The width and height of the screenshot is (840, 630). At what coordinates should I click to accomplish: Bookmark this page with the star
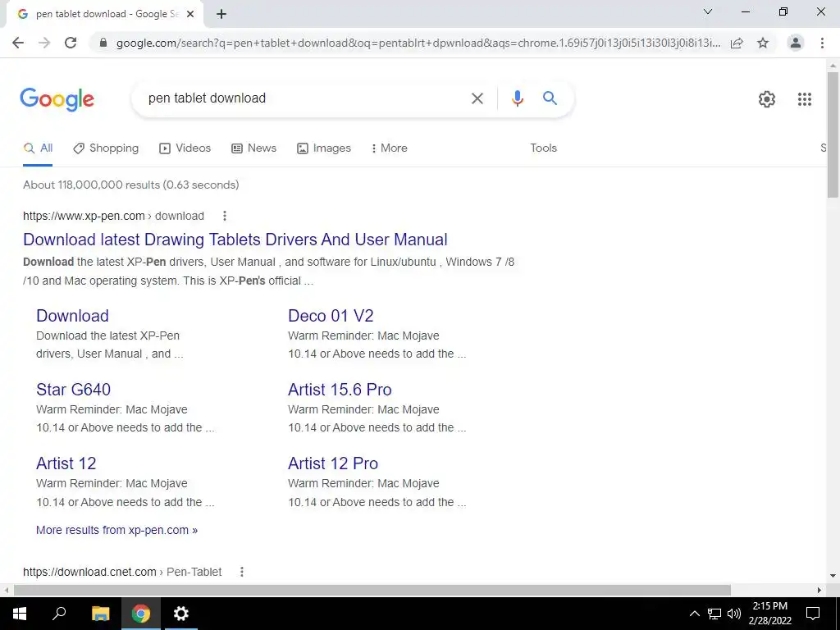(x=763, y=43)
